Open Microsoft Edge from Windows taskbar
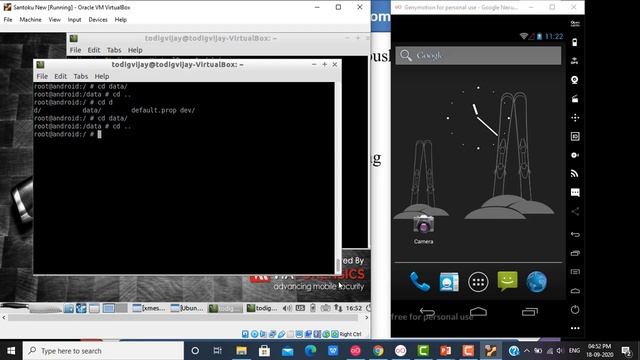This screenshot has width=640, height=360. (x=310, y=351)
